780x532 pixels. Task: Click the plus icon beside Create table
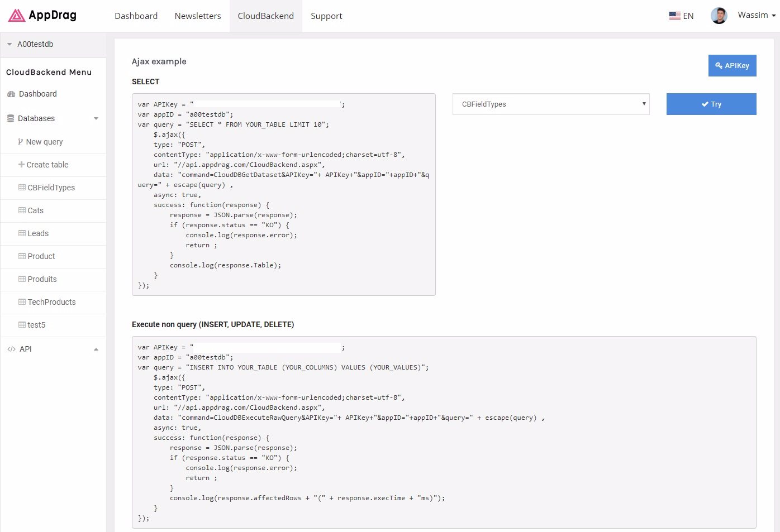pos(21,165)
